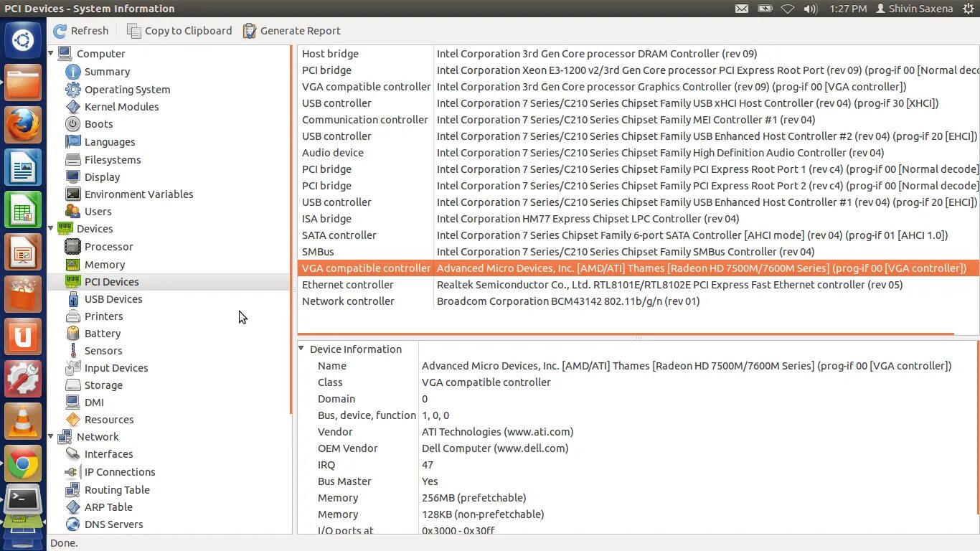Collapse the Computer tree section
The height and width of the screenshot is (551, 980).
click(51, 53)
